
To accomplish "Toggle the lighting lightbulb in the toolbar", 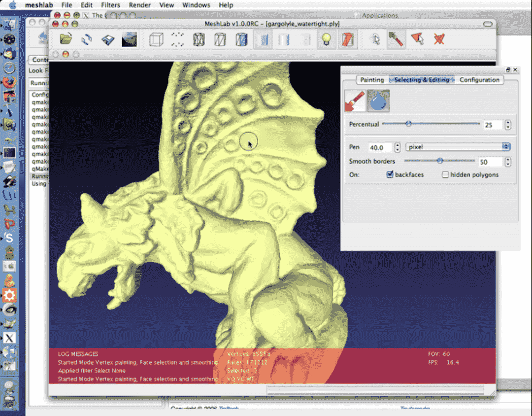I will pyautogui.click(x=325, y=39).
